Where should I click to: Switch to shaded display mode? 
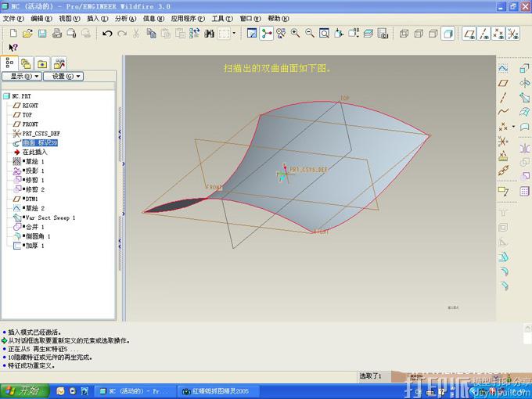point(448,33)
